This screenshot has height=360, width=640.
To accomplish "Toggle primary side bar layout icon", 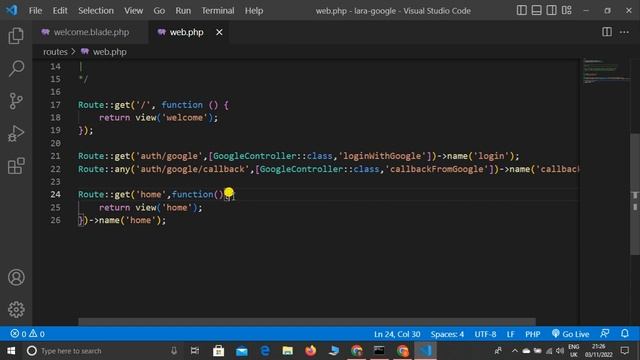I will coord(522,10).
